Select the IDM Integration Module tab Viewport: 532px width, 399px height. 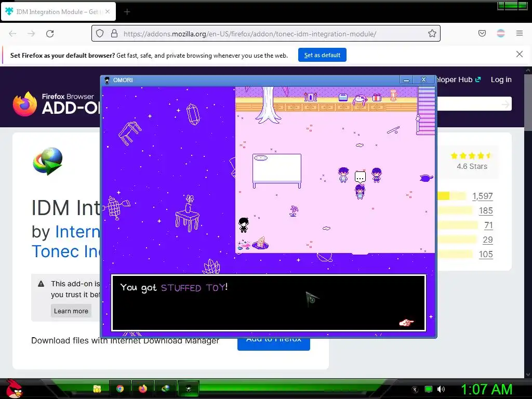click(x=58, y=12)
